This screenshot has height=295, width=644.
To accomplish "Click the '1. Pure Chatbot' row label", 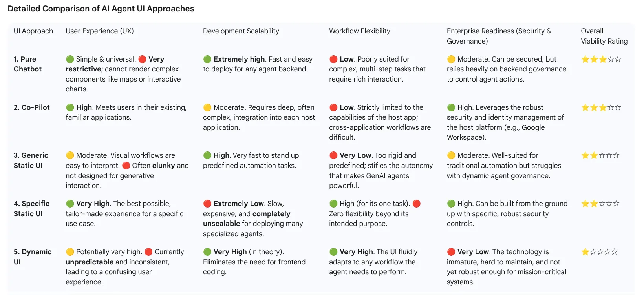I will [27, 64].
